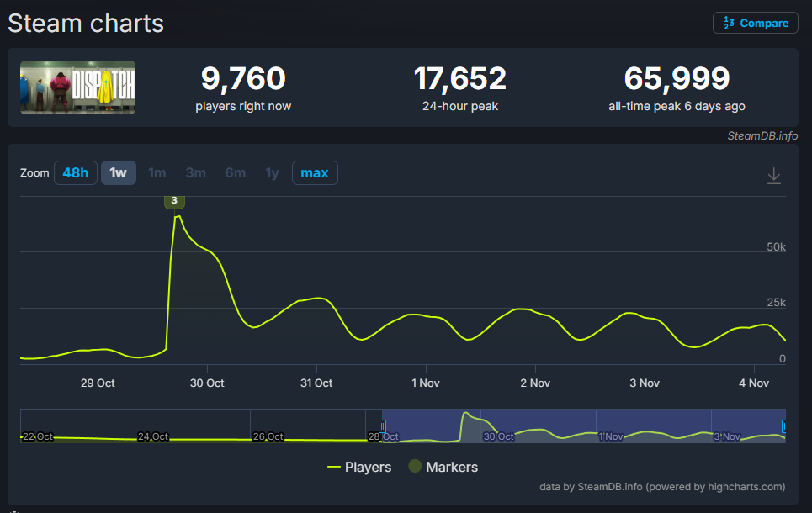Open the Dispatch game thumbnail
Viewport: 812px width, 513px height.
[x=77, y=87]
